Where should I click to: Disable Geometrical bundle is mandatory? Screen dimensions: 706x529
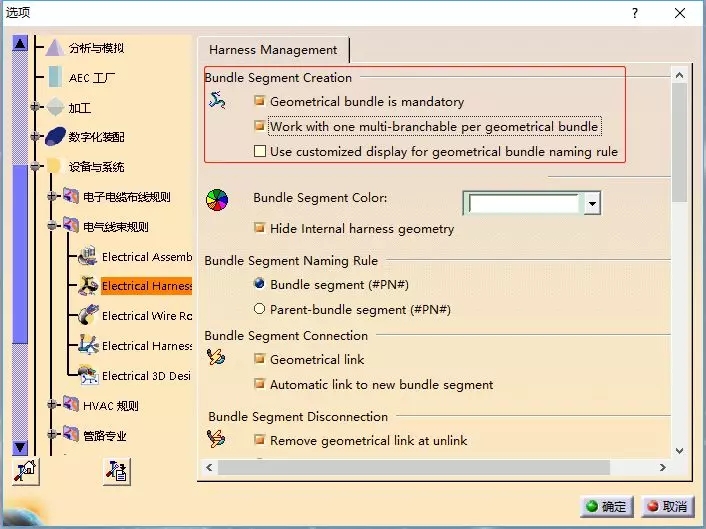pyautogui.click(x=260, y=102)
